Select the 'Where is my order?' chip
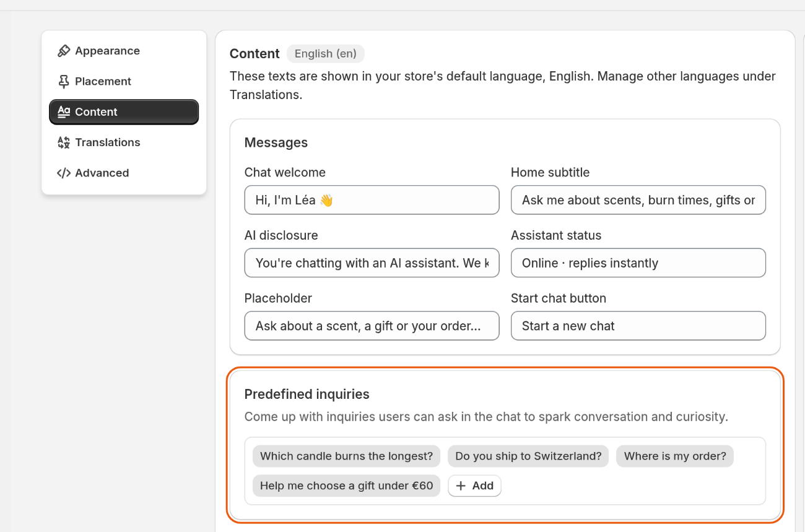The height and width of the screenshot is (532, 805). [675, 456]
